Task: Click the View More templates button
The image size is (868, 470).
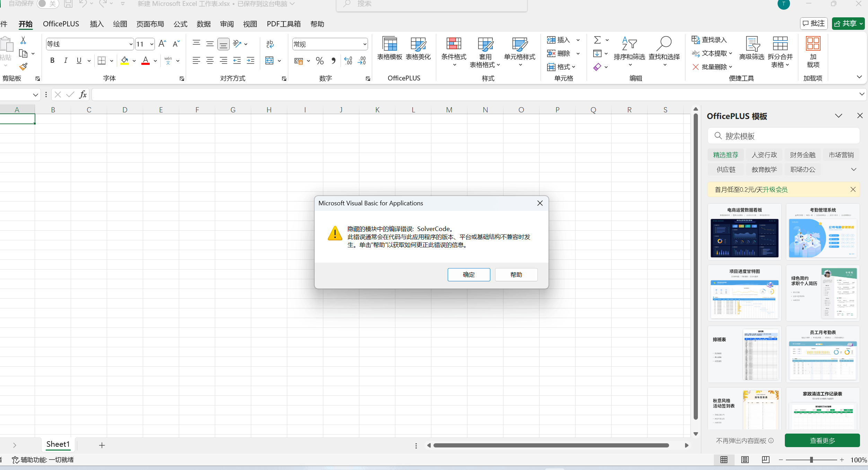Action: (822, 441)
